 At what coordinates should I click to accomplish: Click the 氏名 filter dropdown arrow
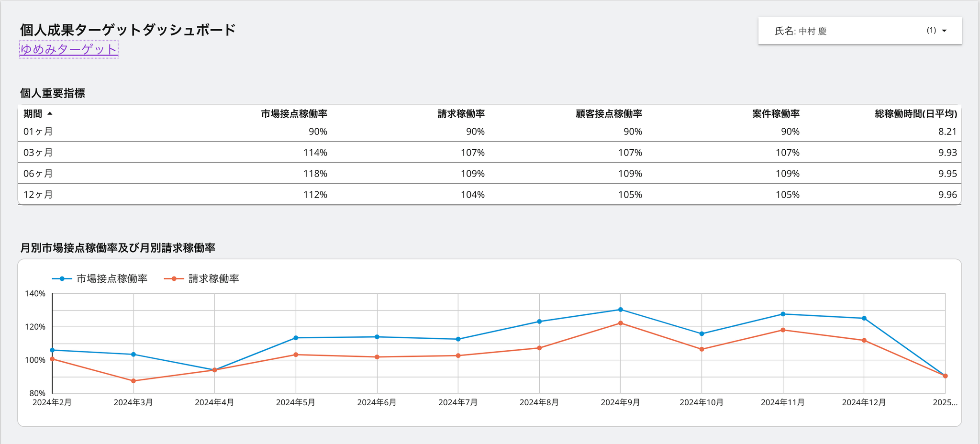pos(944,31)
